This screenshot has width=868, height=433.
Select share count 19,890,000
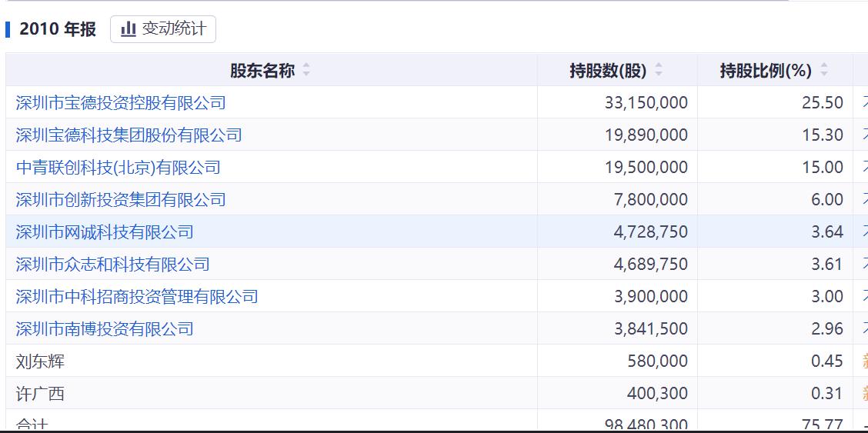[646, 135]
